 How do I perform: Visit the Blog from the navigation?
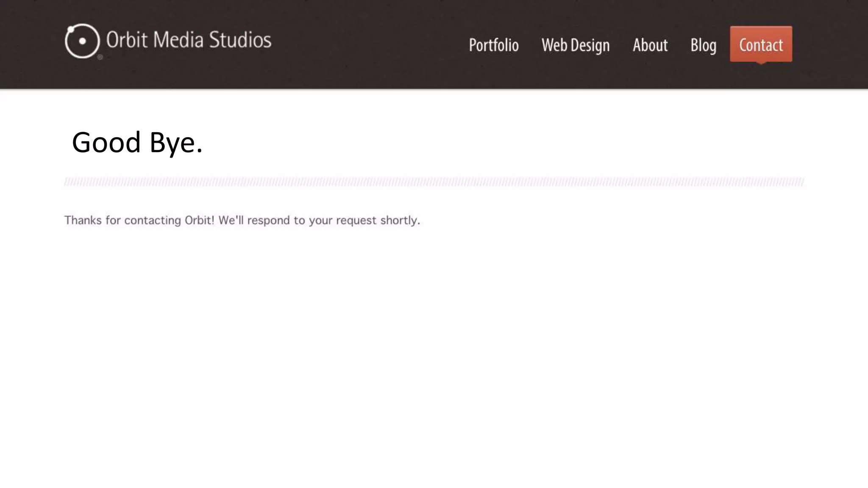(703, 45)
